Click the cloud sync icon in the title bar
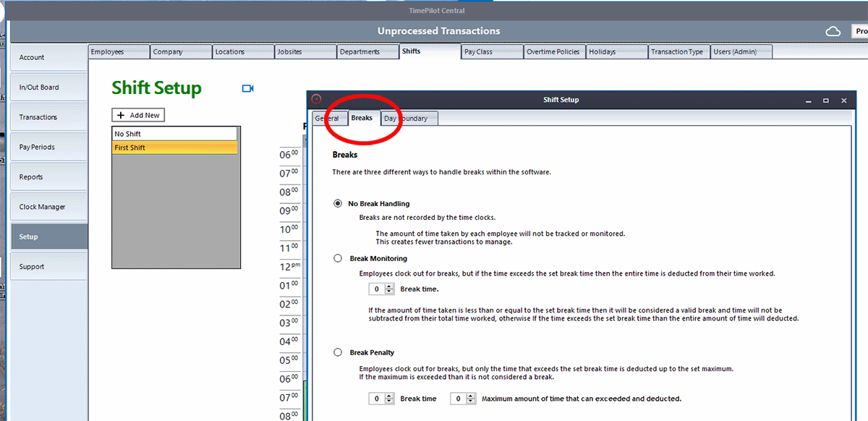This screenshot has height=421, width=868. pos(833,31)
